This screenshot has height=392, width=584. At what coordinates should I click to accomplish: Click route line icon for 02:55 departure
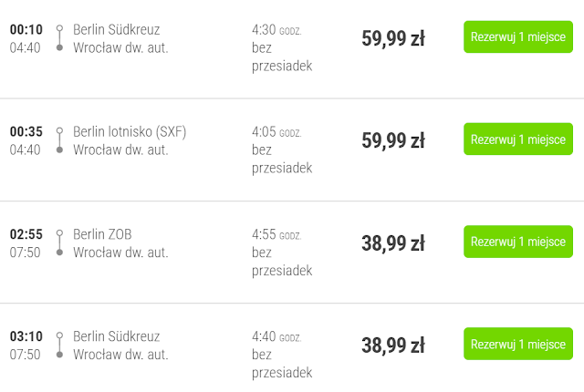59,243
